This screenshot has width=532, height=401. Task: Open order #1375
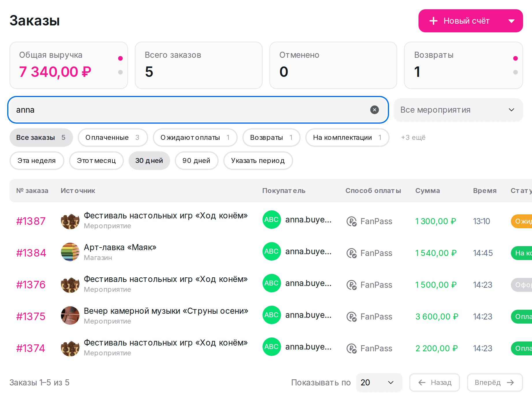click(x=31, y=317)
